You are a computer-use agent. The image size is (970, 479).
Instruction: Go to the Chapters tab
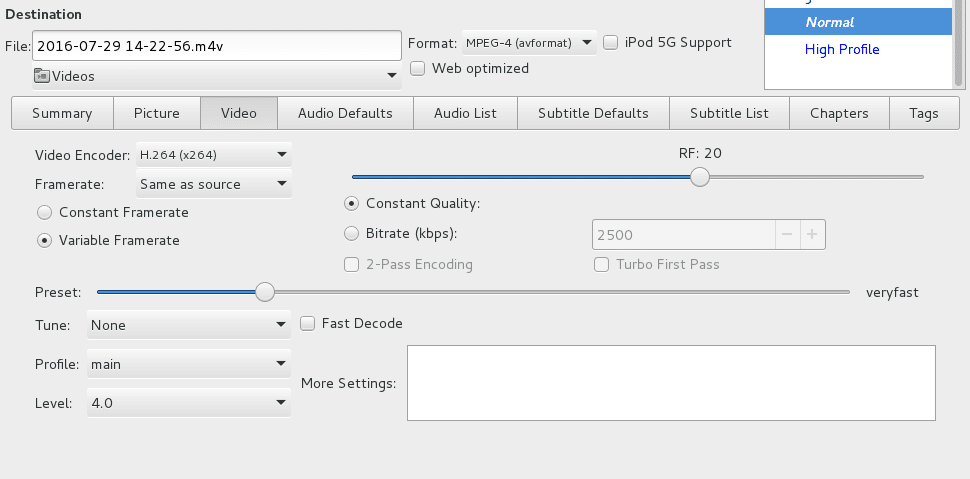click(x=839, y=113)
